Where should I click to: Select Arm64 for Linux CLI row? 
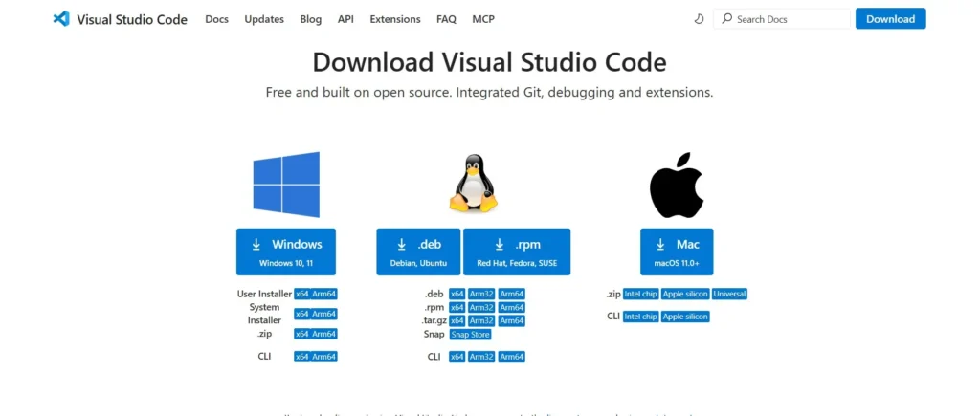point(512,357)
